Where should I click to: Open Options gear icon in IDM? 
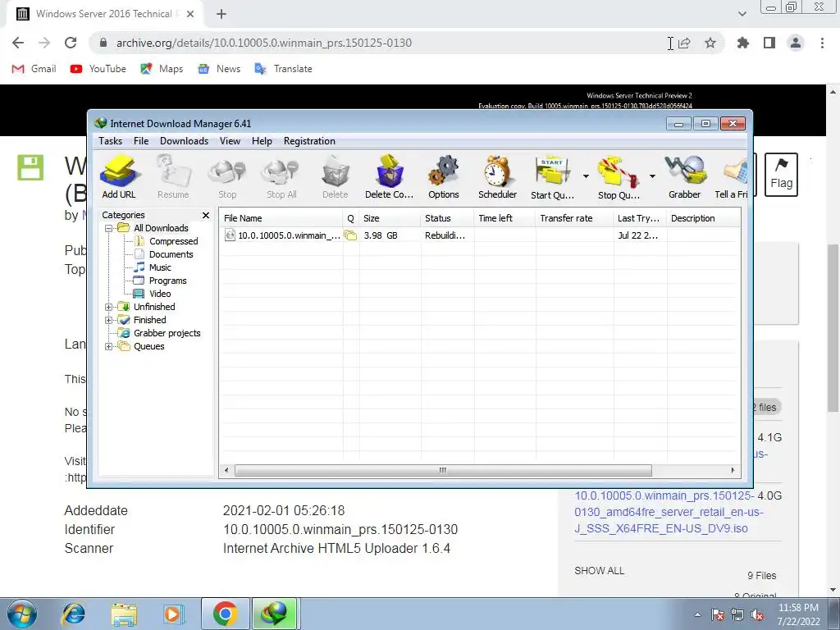click(x=444, y=177)
